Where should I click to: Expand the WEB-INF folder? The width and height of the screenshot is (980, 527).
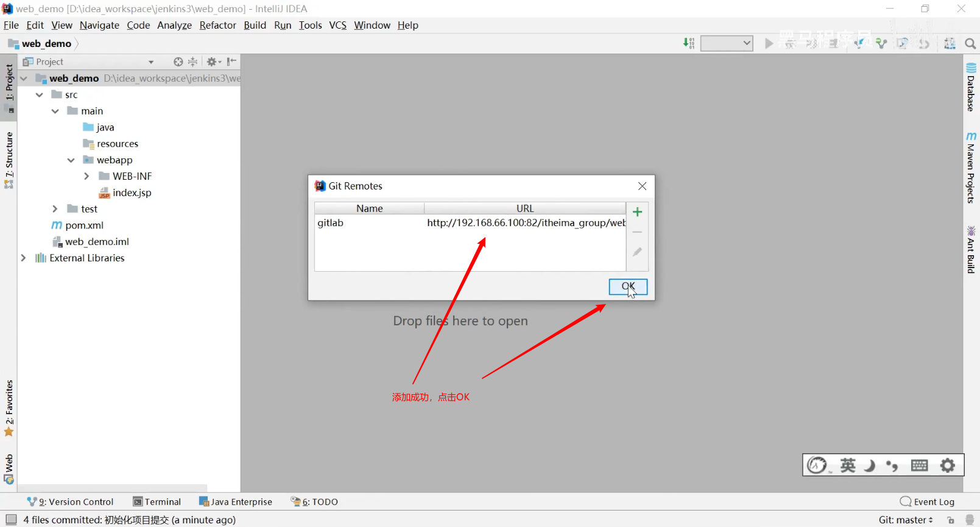coord(86,176)
